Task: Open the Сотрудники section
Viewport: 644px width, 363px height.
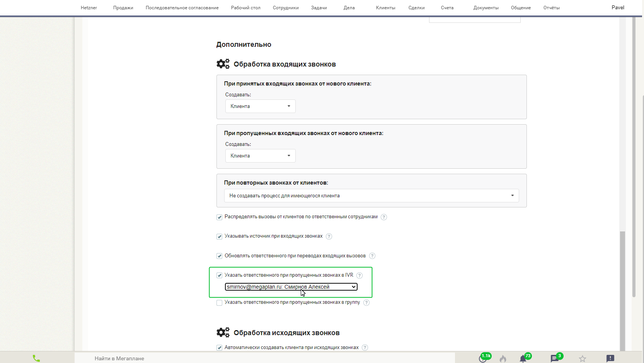Action: (286, 8)
